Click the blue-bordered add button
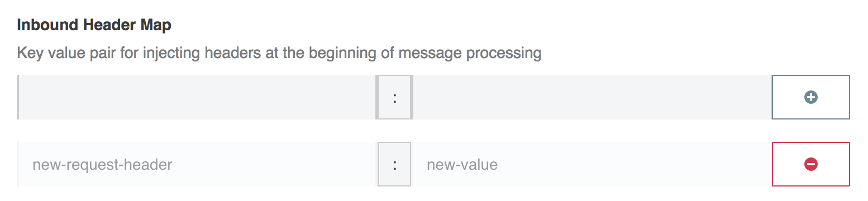This screenshot has width=868, height=201. [x=810, y=97]
